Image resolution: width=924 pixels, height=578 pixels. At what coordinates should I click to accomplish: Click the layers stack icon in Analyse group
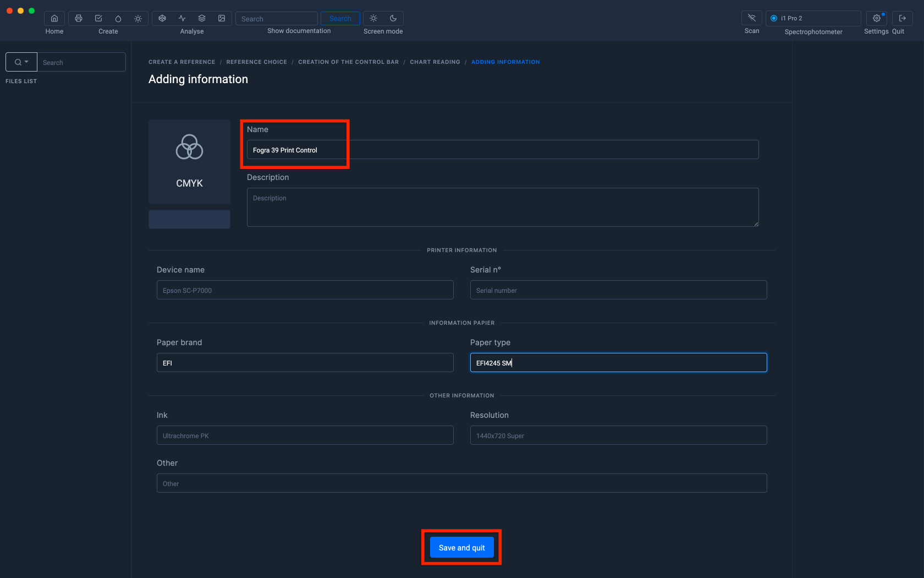[202, 18]
